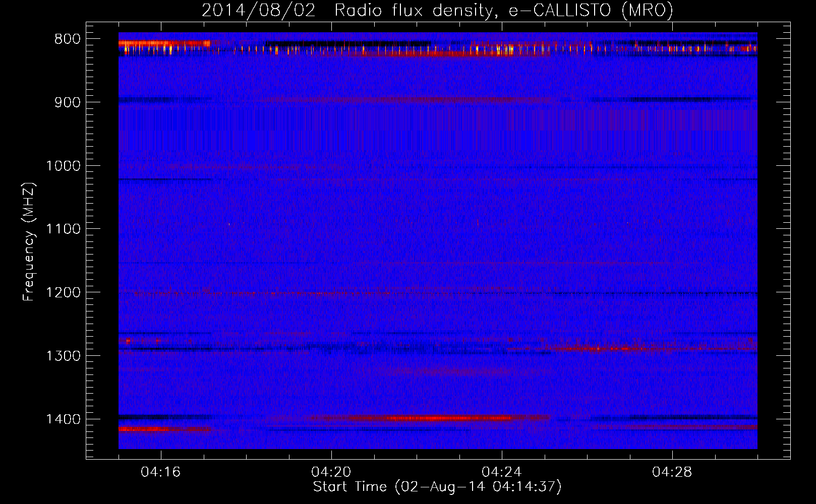Viewport: 816px width, 504px height.
Task: Click the 900 frequency tick label
Action: [x=68, y=102]
